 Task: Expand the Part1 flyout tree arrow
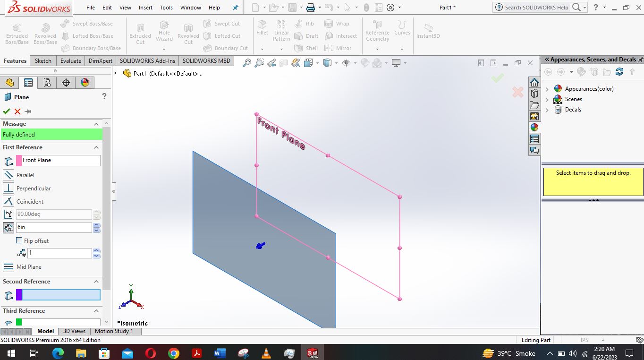pos(116,73)
